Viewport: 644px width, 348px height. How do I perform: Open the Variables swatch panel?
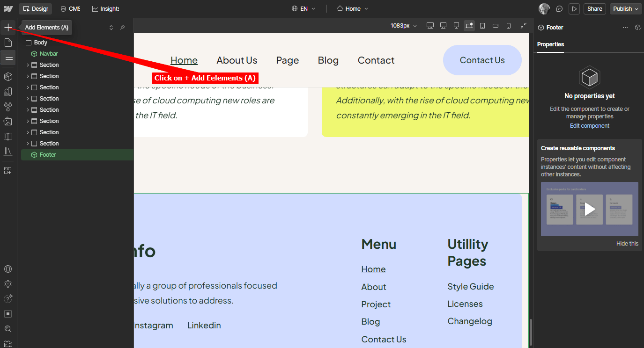click(x=8, y=91)
